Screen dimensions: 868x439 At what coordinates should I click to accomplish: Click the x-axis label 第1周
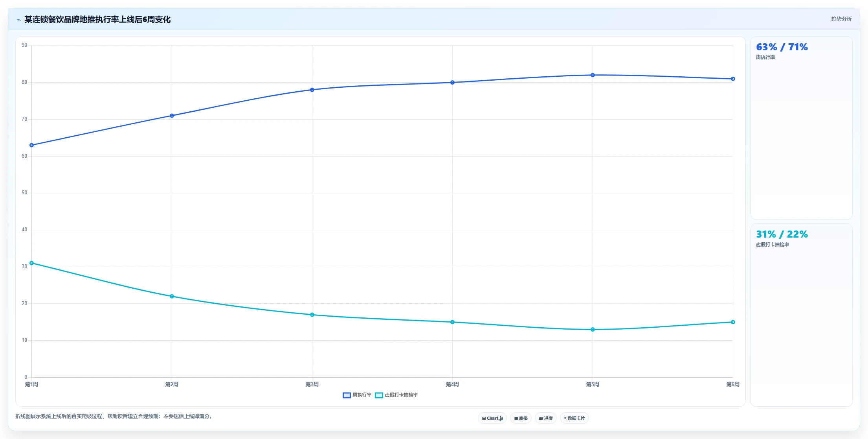31,384
